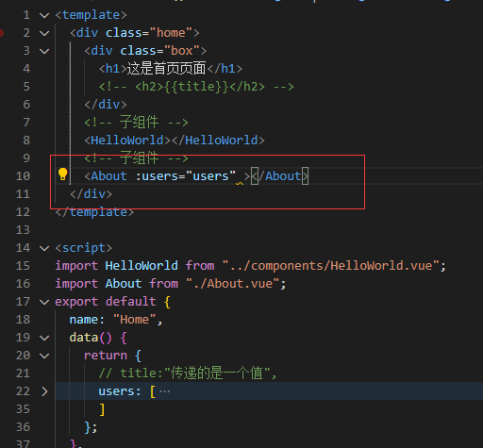Click line number 22 in the gutter
Screen dimensions: 483x448
23,391
